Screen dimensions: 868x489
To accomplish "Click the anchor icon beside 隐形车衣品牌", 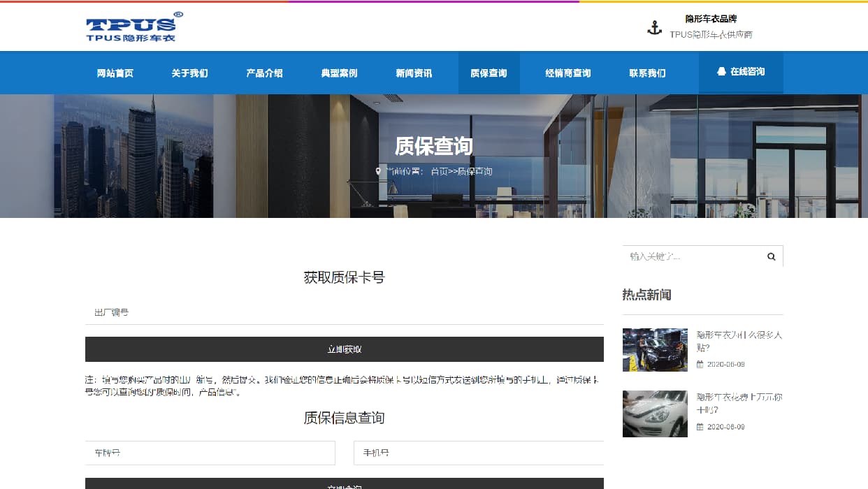I will [x=654, y=28].
